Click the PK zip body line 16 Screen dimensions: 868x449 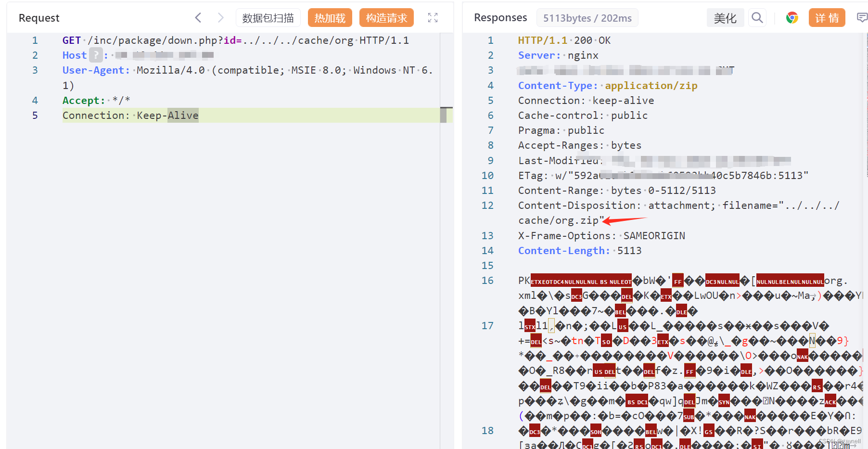690,295
